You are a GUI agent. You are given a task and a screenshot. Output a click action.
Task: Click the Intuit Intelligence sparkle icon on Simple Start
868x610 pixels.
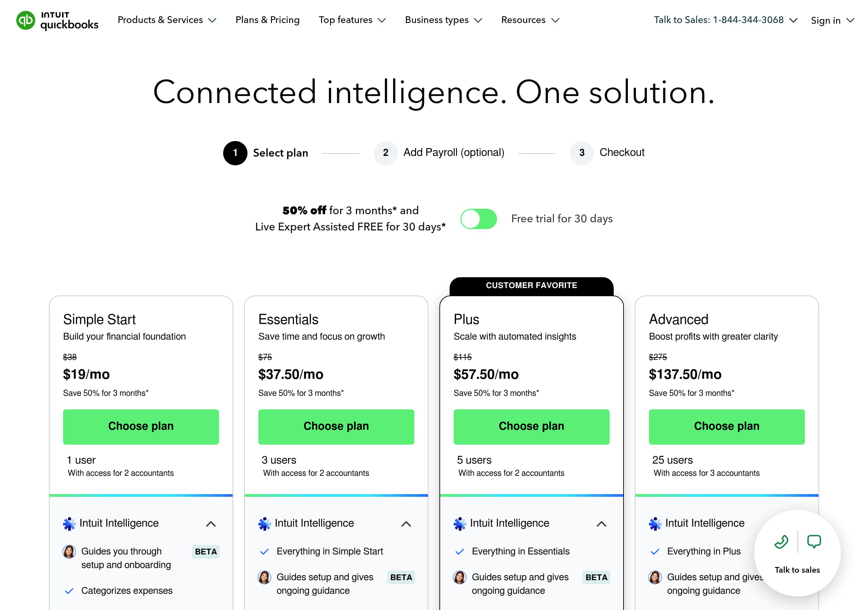69,524
